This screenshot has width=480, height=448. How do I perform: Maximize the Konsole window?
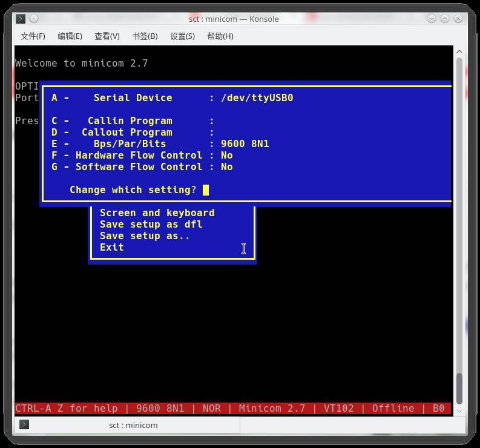[x=445, y=19]
